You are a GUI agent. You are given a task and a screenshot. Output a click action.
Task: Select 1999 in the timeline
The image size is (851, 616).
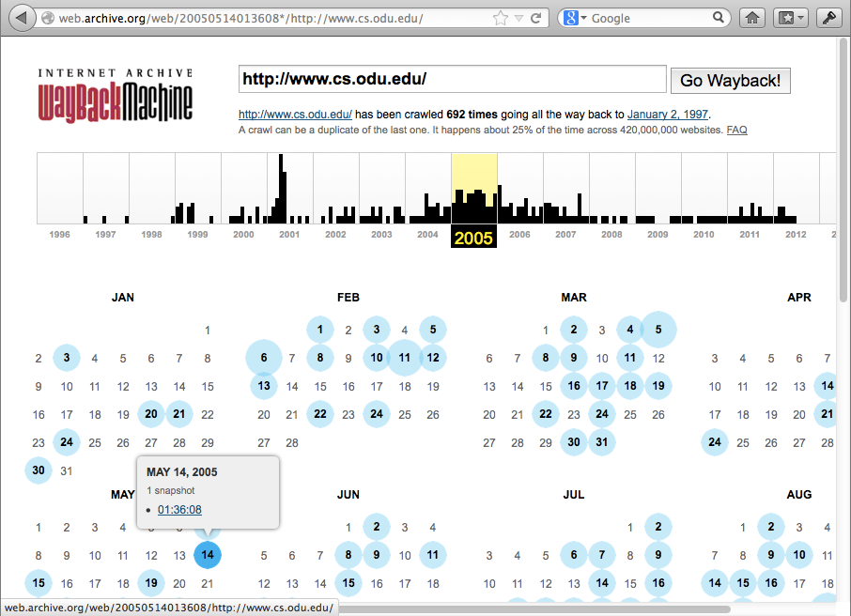click(197, 235)
